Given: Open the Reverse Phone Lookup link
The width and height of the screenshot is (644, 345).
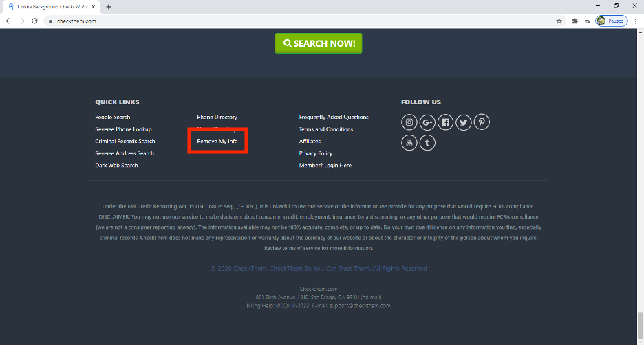Looking at the screenshot, I should click(x=123, y=129).
